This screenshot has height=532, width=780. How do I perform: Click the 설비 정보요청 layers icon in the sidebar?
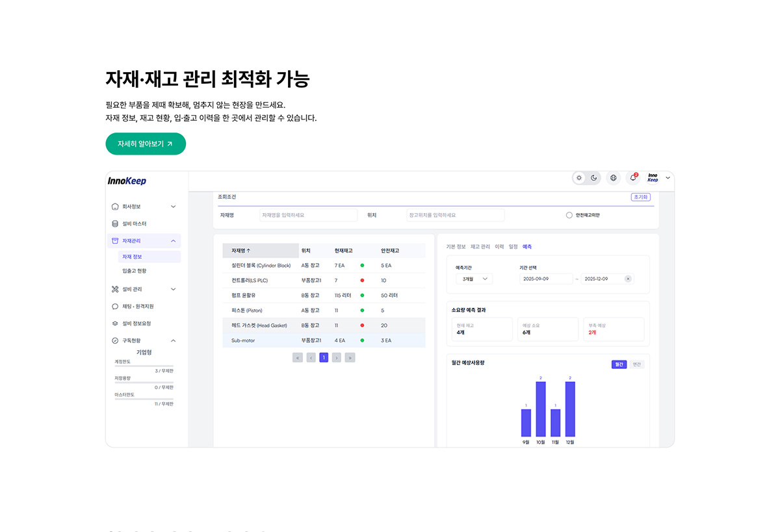[x=115, y=323]
